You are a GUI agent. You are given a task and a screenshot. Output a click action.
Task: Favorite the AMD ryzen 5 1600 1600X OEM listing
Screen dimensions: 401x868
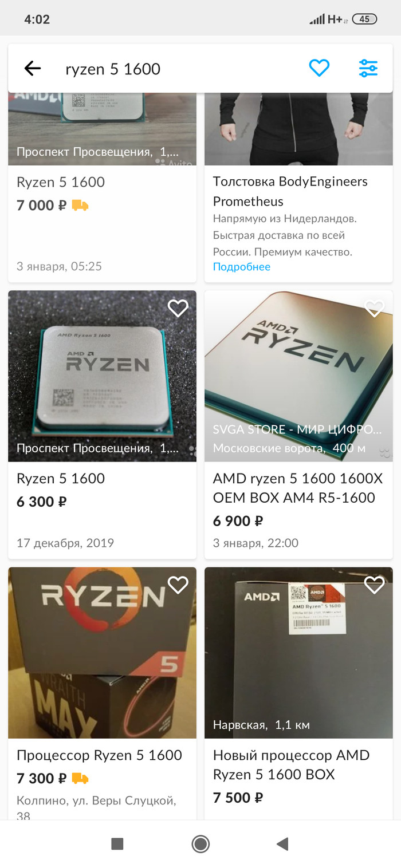point(374,309)
